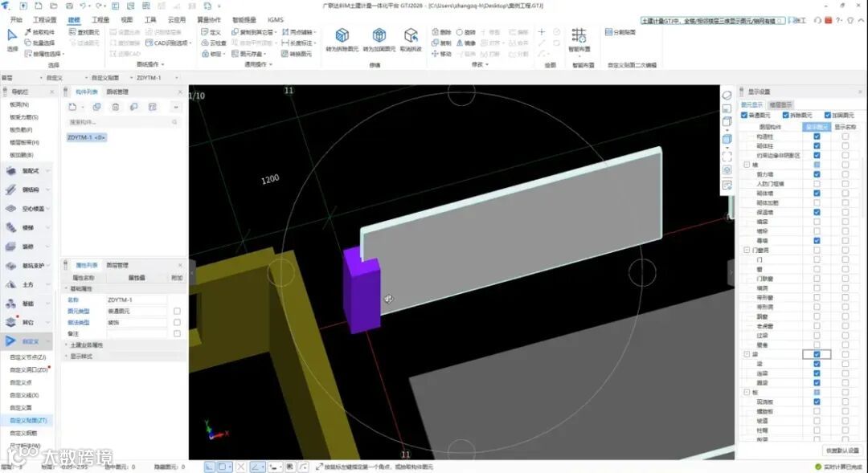Click the help question mark icon
The width and height of the screenshot is (868, 473).
(839, 20)
